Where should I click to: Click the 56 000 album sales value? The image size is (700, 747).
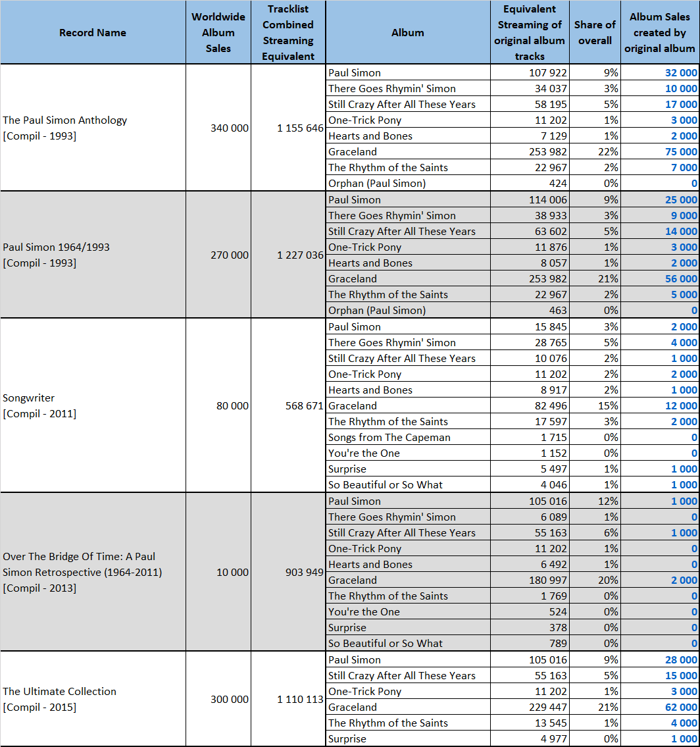tap(660, 278)
